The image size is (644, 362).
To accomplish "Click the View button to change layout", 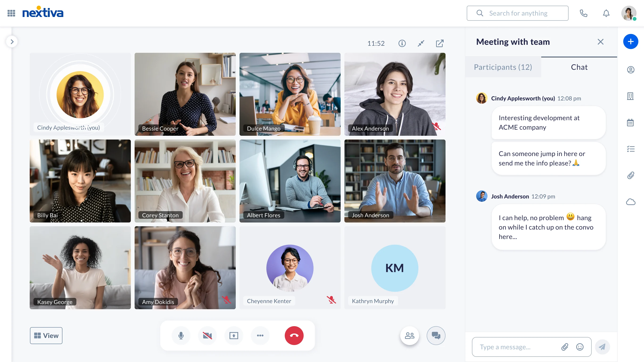I will tap(46, 335).
